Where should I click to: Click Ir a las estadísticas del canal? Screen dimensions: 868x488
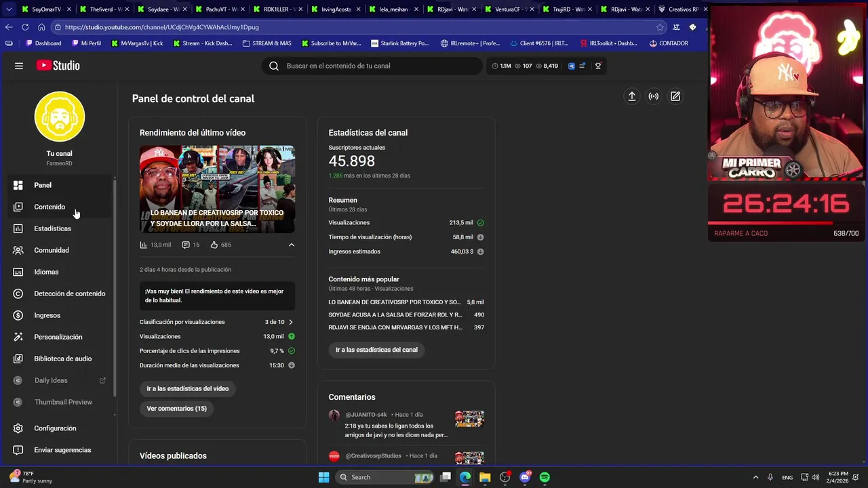pos(376,350)
